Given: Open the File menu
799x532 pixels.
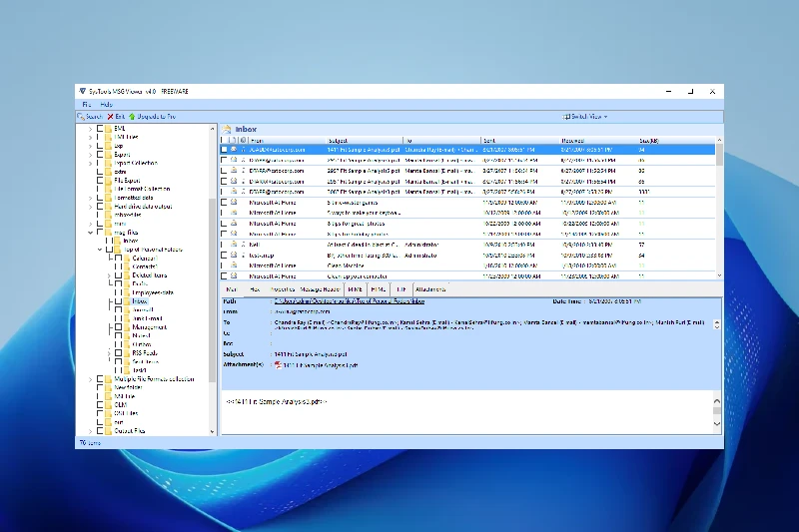Looking at the screenshot, I should 87,105.
